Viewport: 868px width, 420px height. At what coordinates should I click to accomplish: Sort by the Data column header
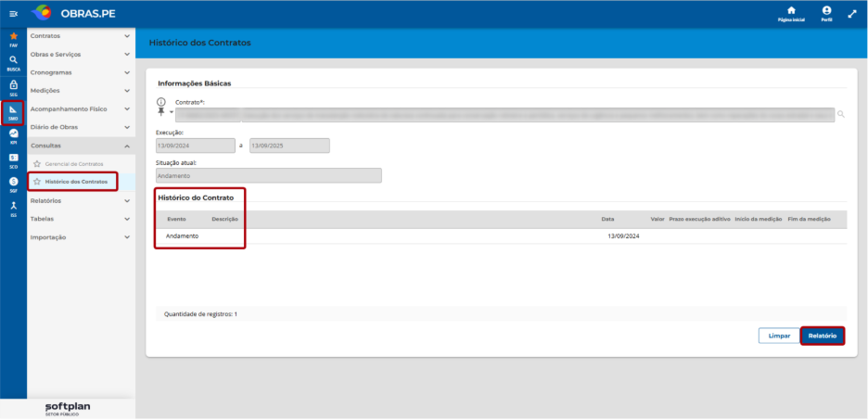(607, 219)
